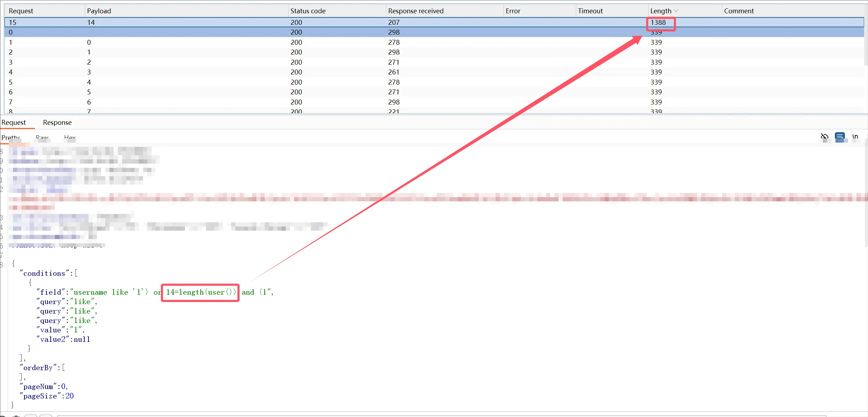
Task: Open the Hex view tab
Action: (70, 137)
